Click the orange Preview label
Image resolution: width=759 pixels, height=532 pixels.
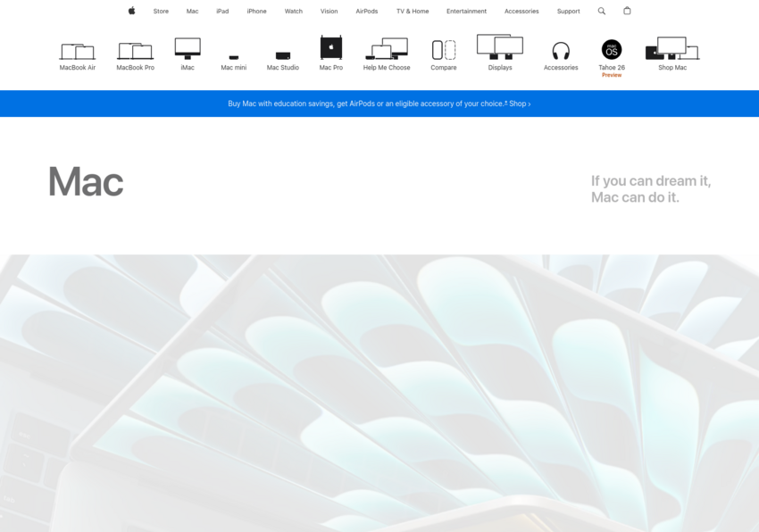(x=612, y=76)
